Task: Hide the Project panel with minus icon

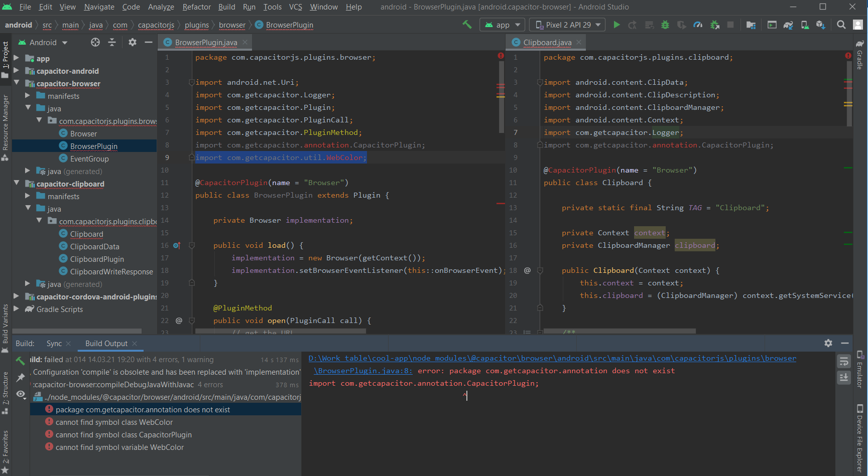Action: pyautogui.click(x=149, y=42)
